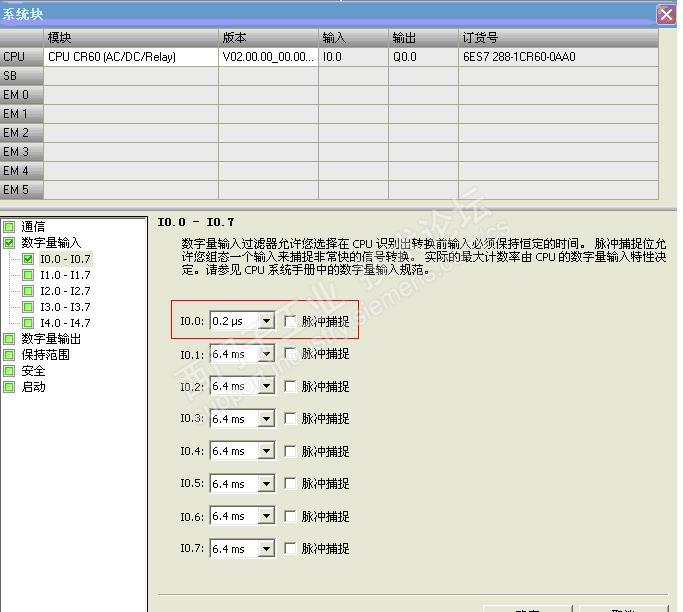Enable 脉冲捕捉 for input I0.1
This screenshot has width=683, height=612.
tap(290, 354)
